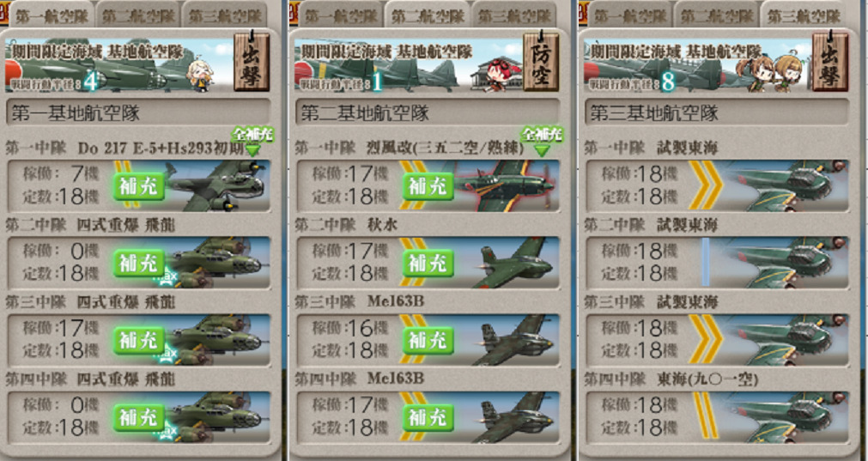This screenshot has width=868, height=461.
Task: Click first squadron 試製東海 aircraft image
Action: [x=786, y=186]
